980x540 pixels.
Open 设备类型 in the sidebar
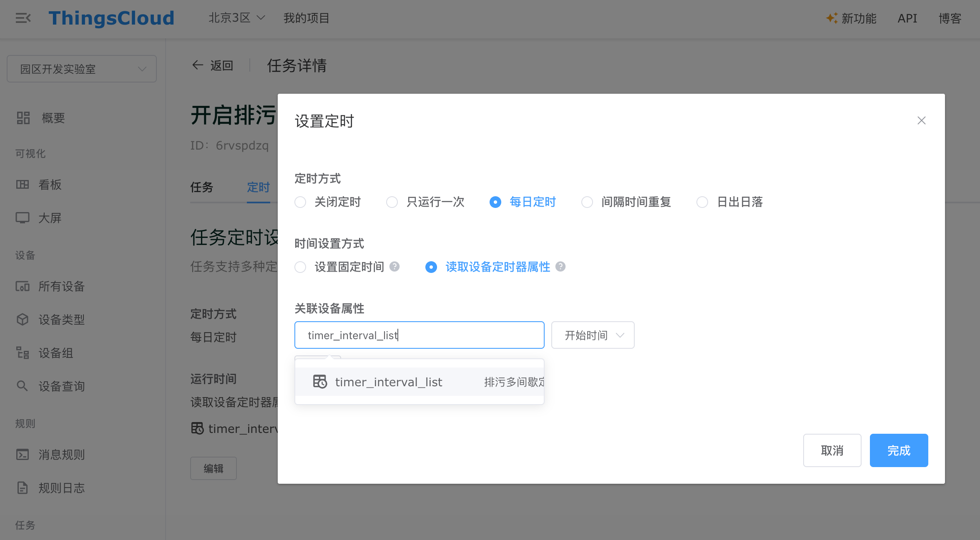click(x=62, y=320)
